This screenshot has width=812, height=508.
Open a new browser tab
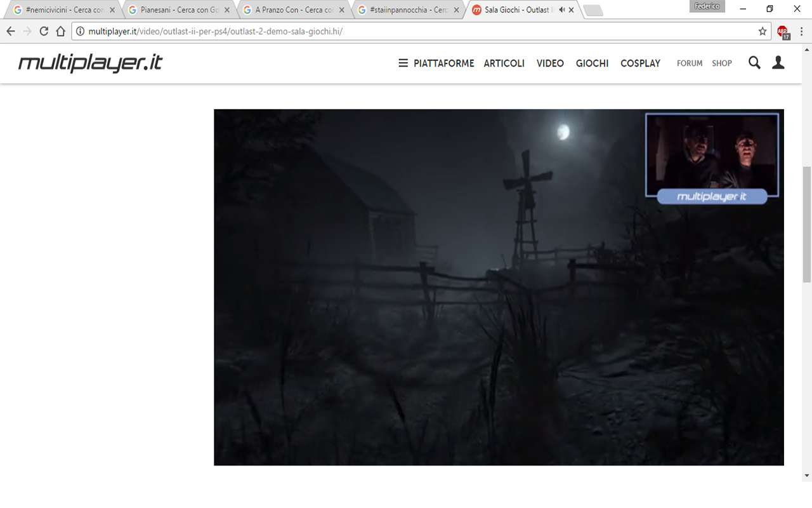pos(593,11)
